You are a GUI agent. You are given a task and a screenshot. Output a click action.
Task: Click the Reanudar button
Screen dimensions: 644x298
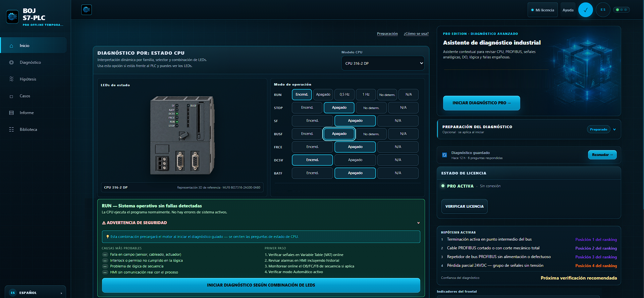click(602, 155)
